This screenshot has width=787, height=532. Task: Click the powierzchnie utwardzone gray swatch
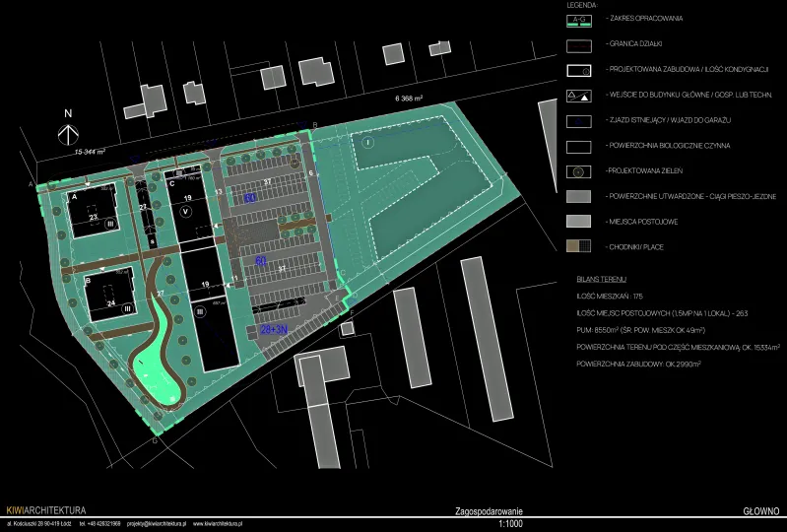tap(582, 196)
